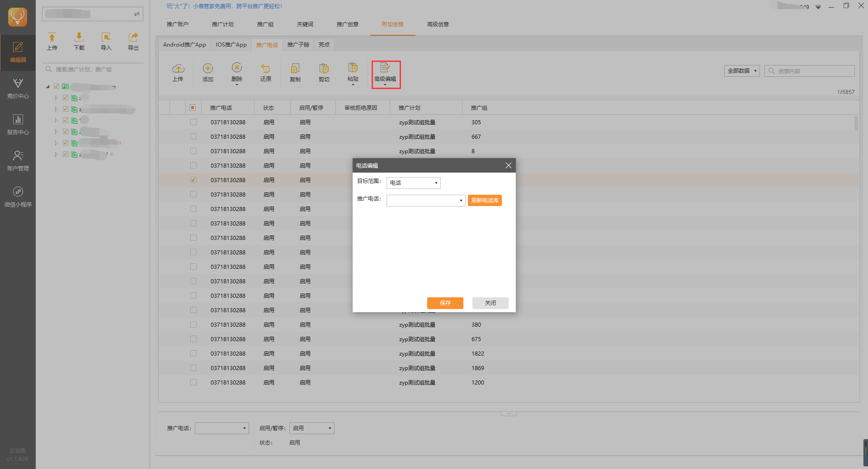Switch to 推广创意 tab
Screen dimensions: 868x469
[348, 24]
